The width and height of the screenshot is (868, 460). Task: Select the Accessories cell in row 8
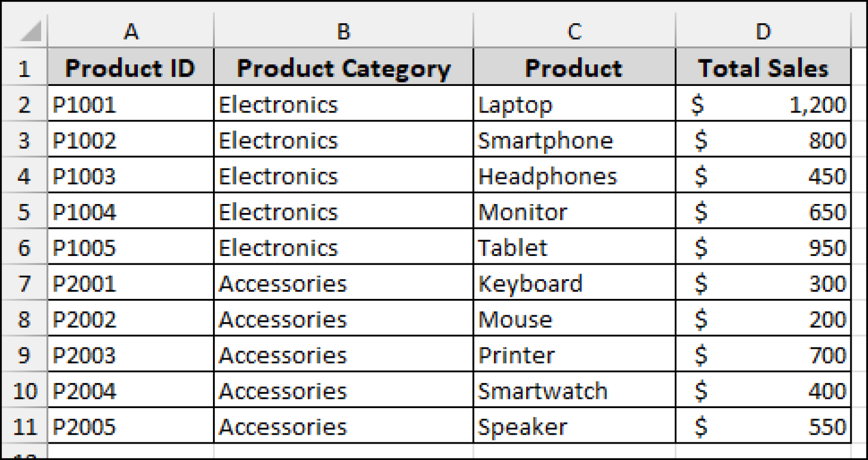point(343,319)
